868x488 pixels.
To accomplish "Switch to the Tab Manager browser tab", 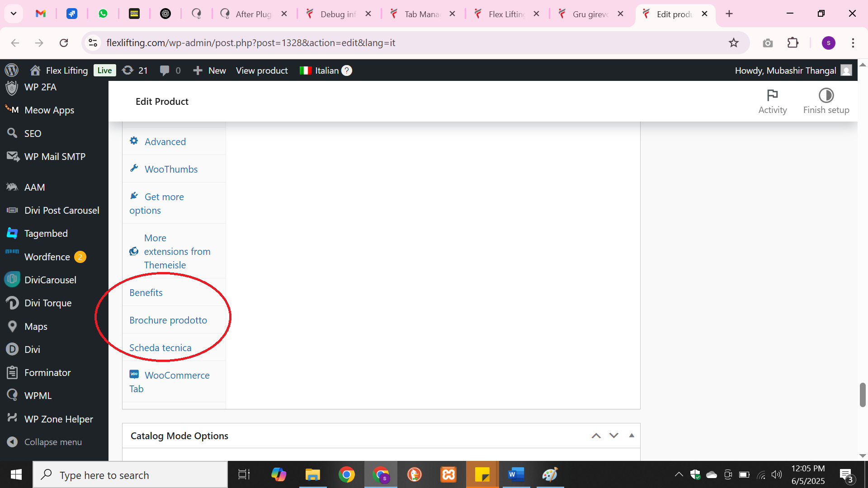I will coord(423,14).
